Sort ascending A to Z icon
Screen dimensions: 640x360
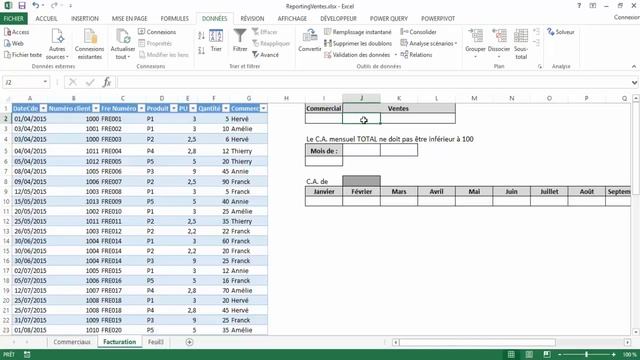tap(201, 36)
